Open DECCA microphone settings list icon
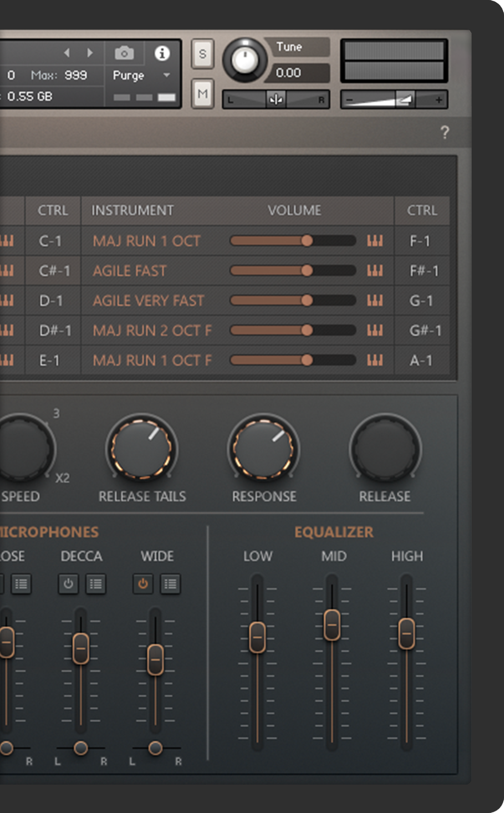The width and height of the screenshot is (504, 813). coord(95,584)
